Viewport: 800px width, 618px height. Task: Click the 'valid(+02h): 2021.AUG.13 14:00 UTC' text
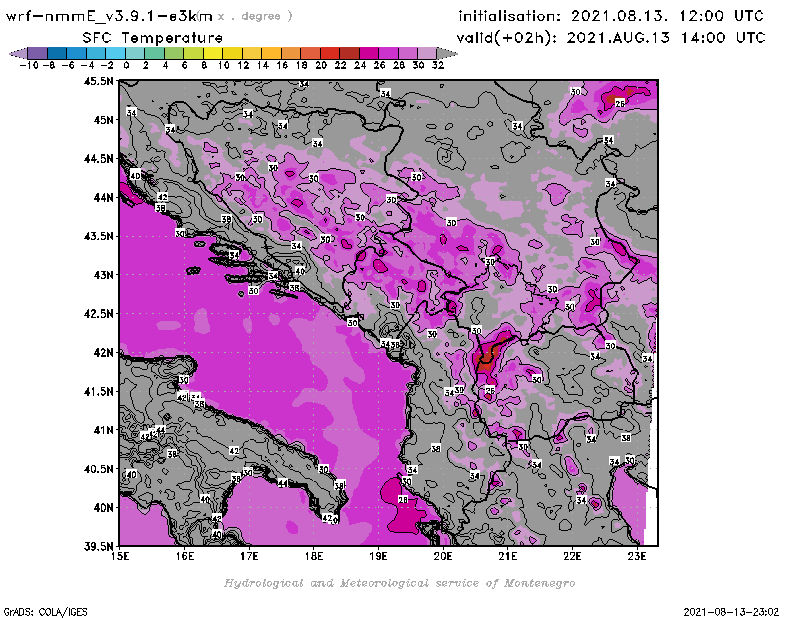[x=611, y=38]
